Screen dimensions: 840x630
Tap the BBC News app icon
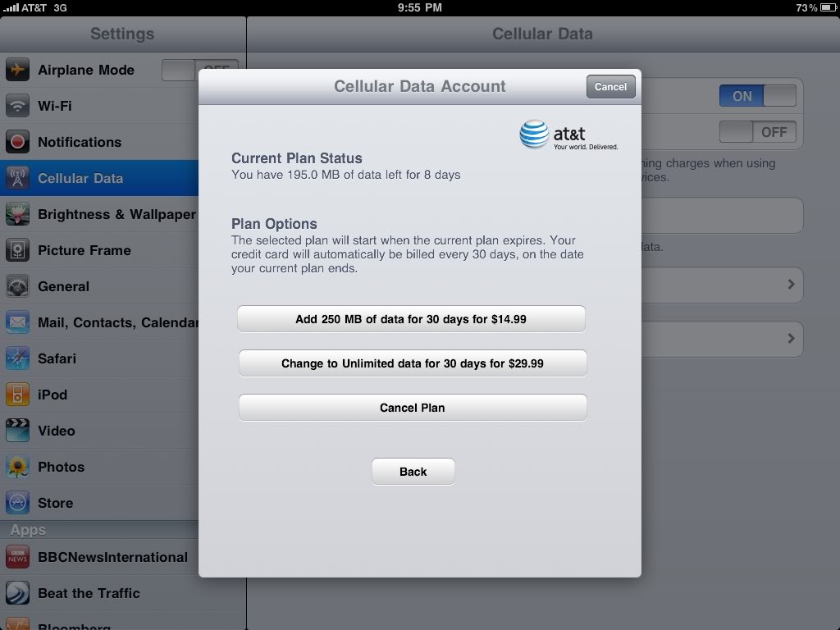[x=17, y=557]
